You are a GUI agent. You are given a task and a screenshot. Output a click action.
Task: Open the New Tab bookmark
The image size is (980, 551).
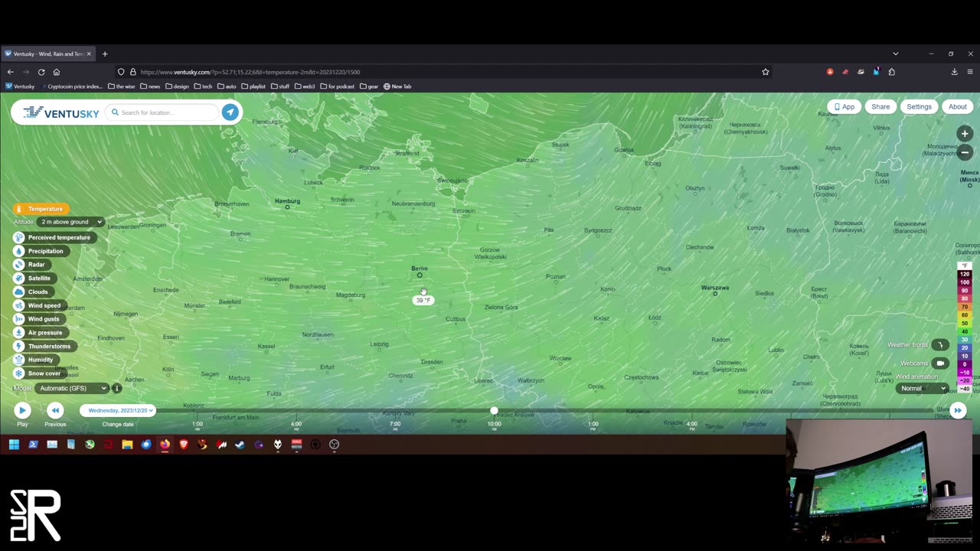point(397,86)
